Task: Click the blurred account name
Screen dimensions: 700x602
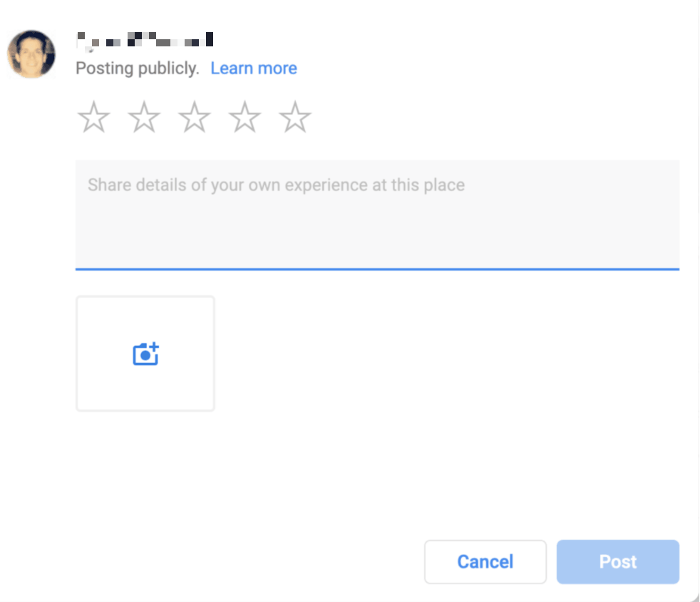Action: [145, 40]
